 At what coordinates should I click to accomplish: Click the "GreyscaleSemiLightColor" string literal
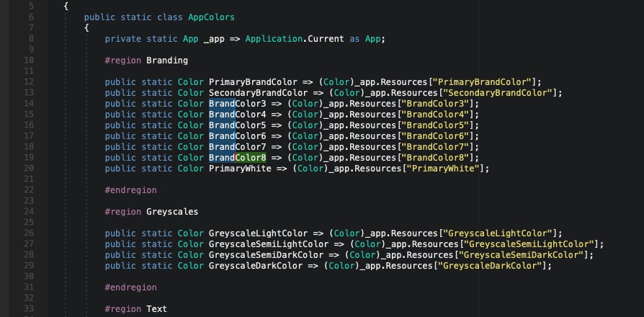click(x=529, y=244)
